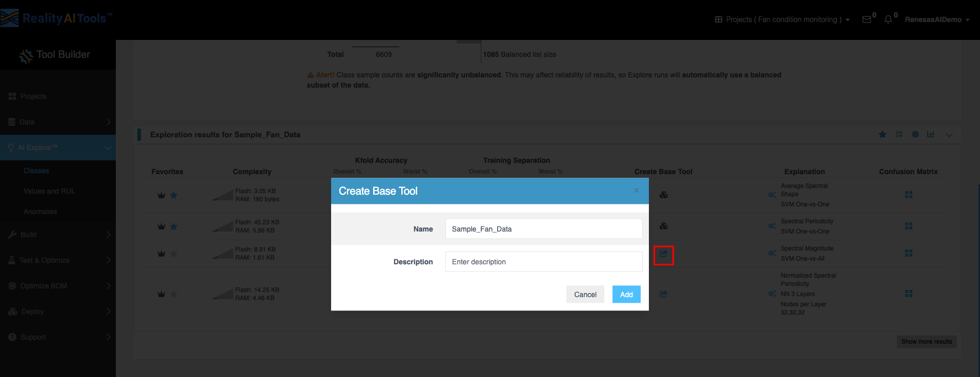Open confusion matrix for Average Spectral Shape row
Viewport: 980px width, 377px height.
909,195
